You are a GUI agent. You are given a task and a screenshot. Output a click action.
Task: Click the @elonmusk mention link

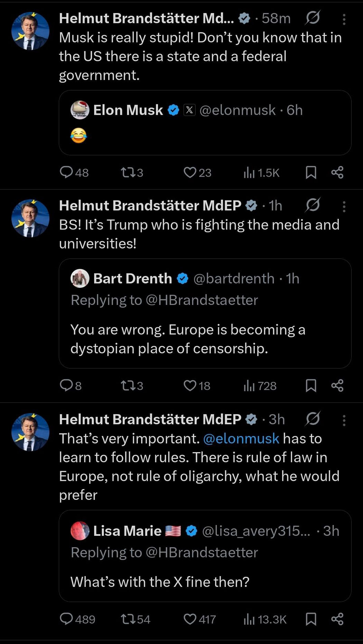(x=241, y=438)
